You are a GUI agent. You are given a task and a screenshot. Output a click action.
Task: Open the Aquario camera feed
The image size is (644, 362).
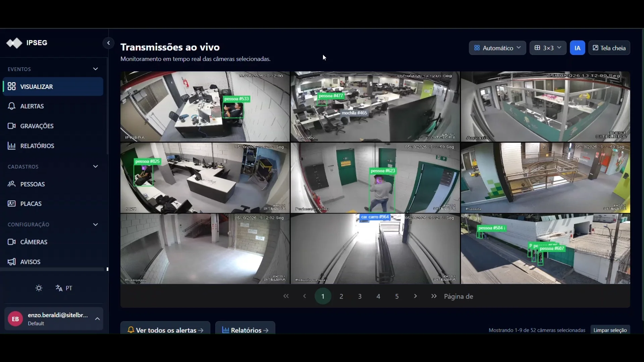(x=545, y=107)
